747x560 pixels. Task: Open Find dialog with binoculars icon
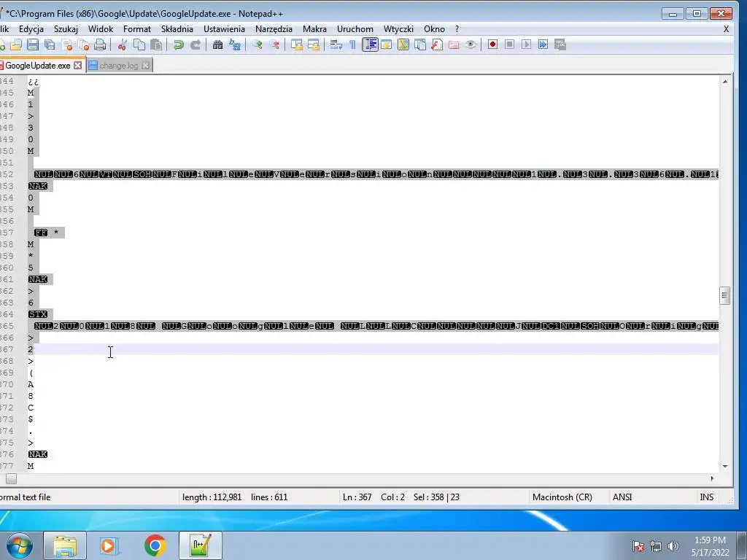click(217, 44)
